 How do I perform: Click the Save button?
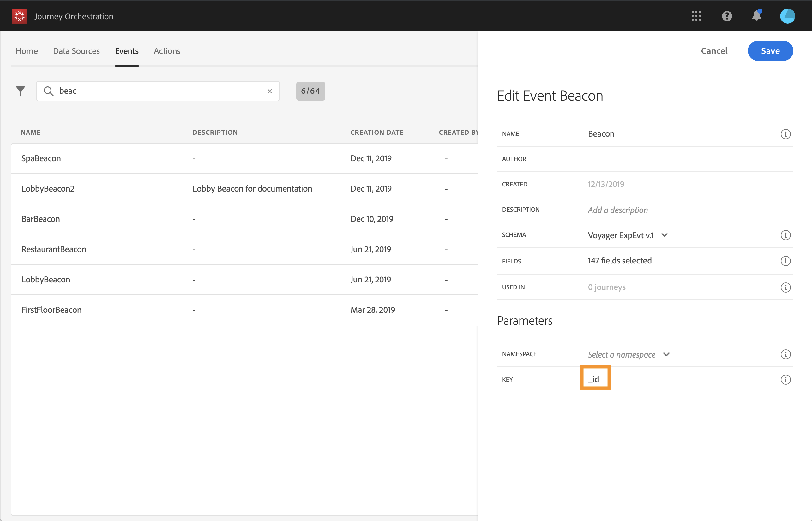770,51
